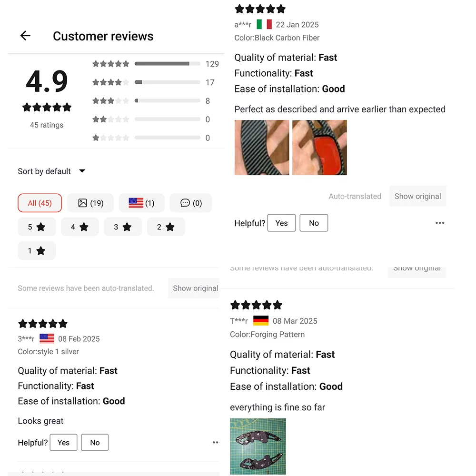Image resolution: width=476 pixels, height=476 pixels.
Task: Open the Sort by default dropdown
Action: tap(51, 171)
